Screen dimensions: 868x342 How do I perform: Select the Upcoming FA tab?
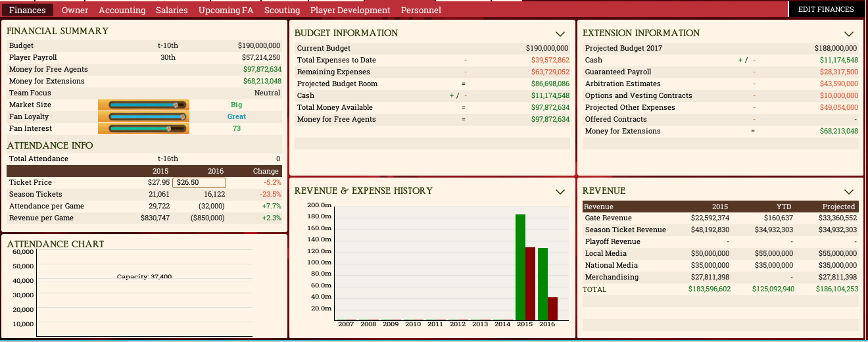click(226, 10)
